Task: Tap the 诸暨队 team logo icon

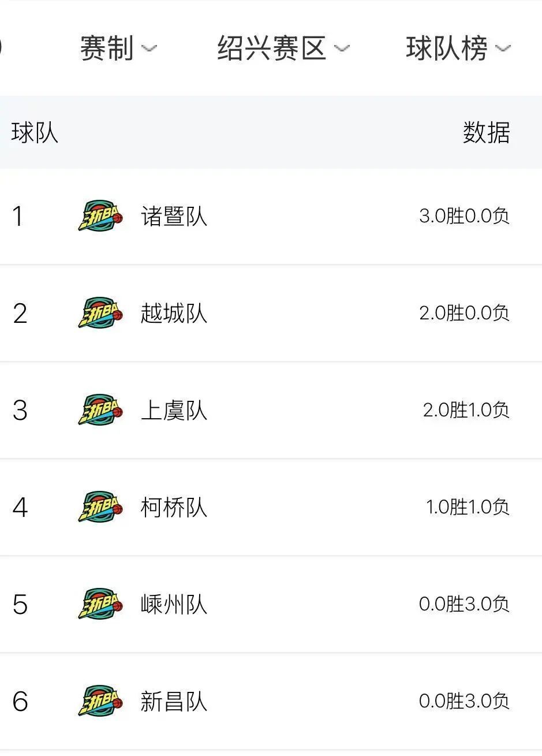Action: point(101,216)
